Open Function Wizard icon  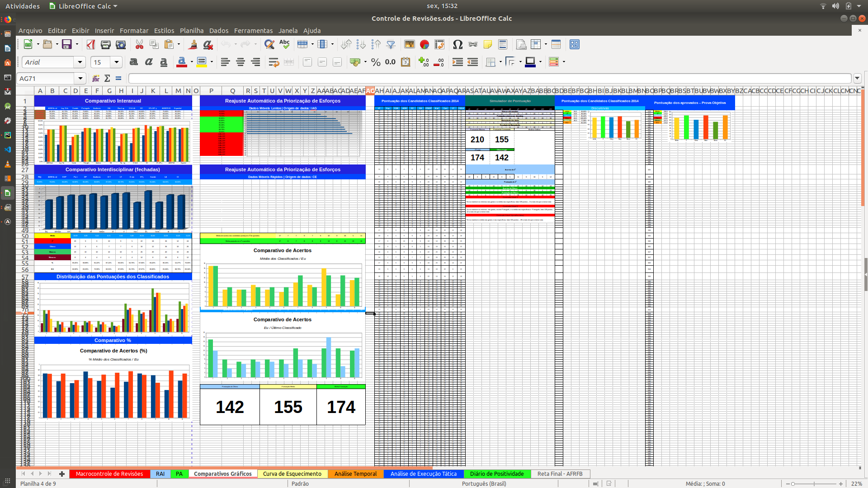click(96, 78)
